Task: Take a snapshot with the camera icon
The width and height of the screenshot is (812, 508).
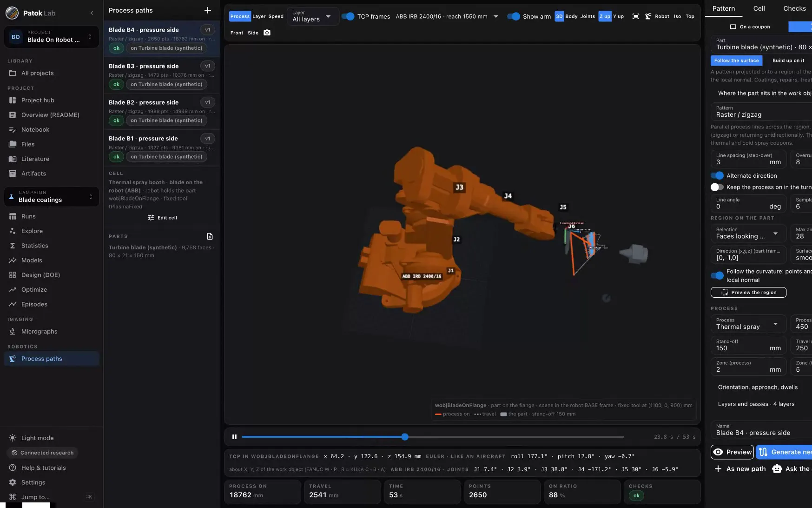Action: click(267, 33)
